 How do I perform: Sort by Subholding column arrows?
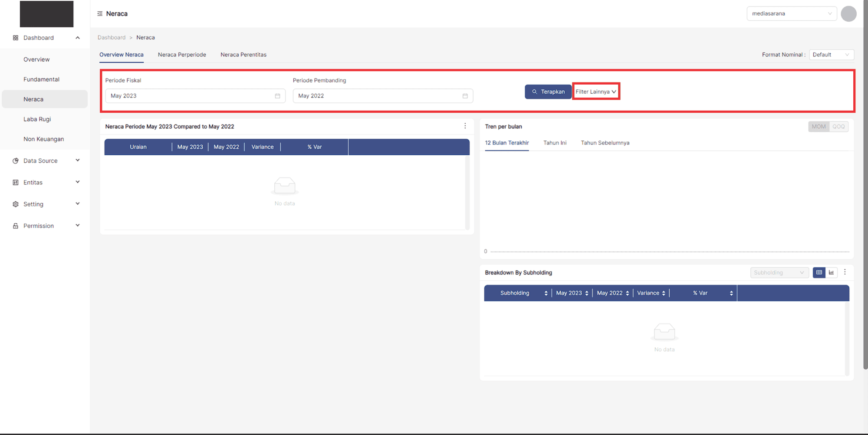(546, 293)
